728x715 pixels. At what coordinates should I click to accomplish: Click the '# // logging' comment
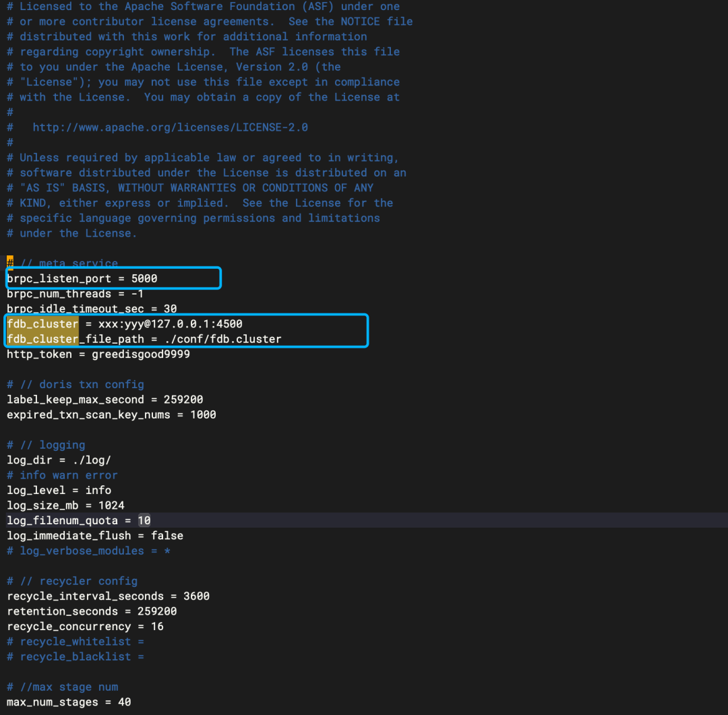point(46,445)
